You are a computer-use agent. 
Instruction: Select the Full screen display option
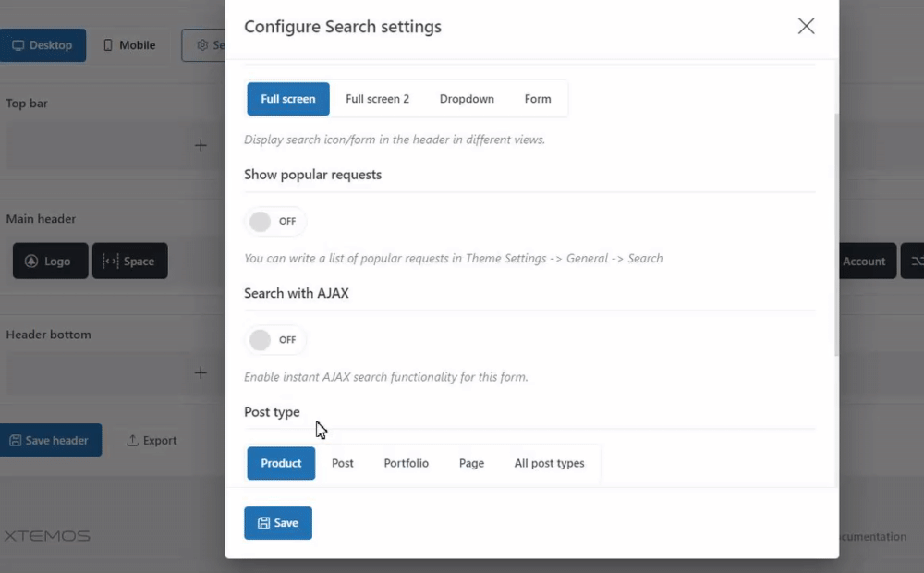point(288,99)
